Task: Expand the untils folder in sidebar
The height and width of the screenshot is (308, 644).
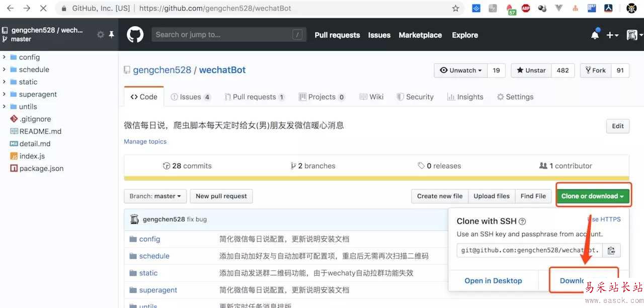Action: tap(4, 107)
